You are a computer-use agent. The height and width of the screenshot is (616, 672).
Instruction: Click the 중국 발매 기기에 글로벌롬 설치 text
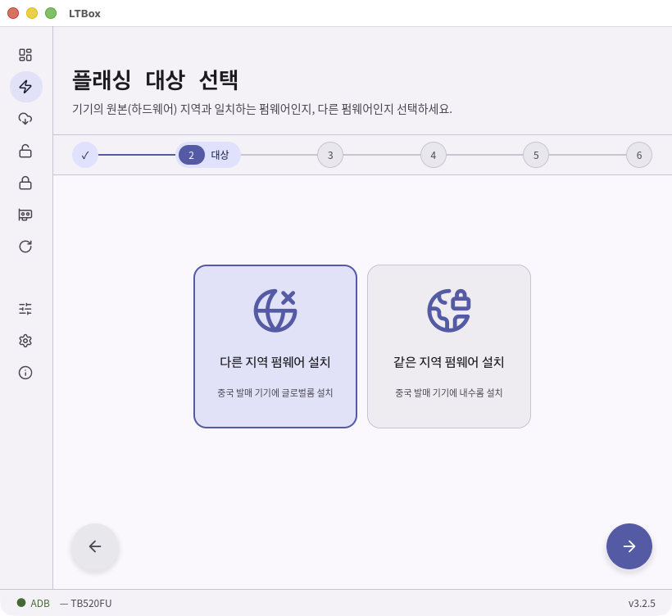275,392
